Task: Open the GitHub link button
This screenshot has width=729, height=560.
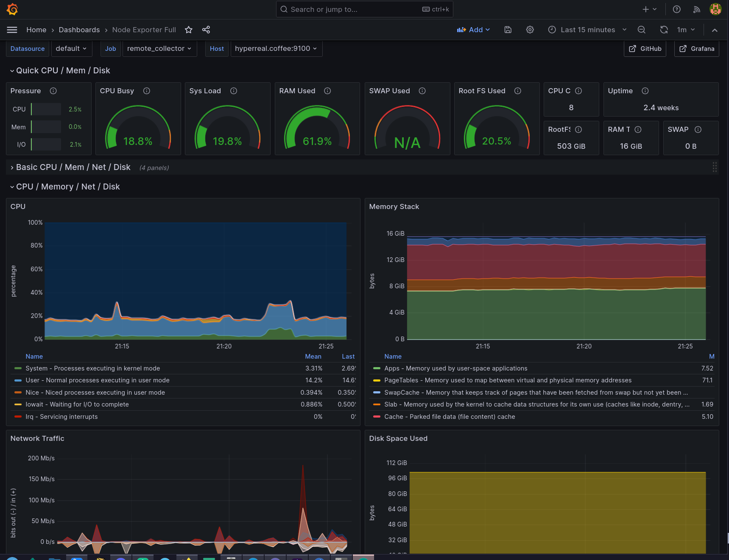Action: coord(645,49)
